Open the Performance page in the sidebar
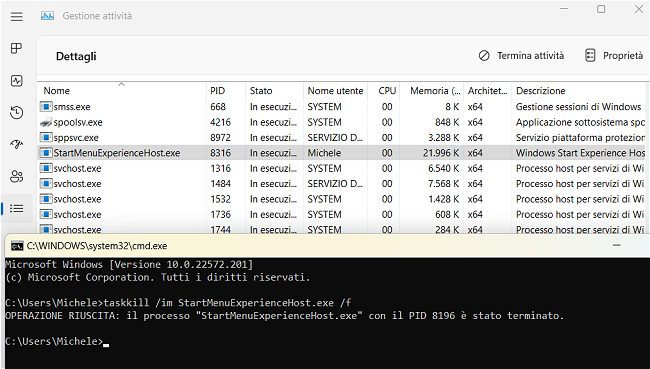This screenshot has width=650, height=369. pyautogui.click(x=17, y=80)
